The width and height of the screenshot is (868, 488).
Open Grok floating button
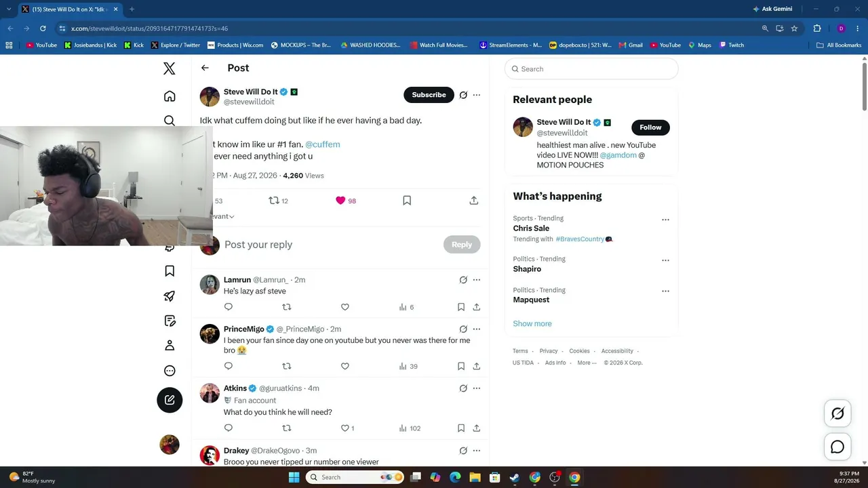(x=837, y=413)
